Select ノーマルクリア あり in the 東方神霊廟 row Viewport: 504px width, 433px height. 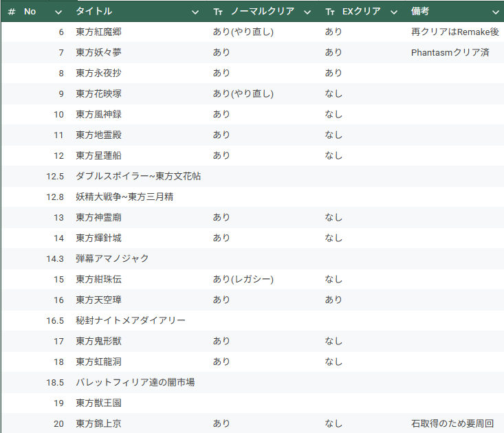pos(221,217)
